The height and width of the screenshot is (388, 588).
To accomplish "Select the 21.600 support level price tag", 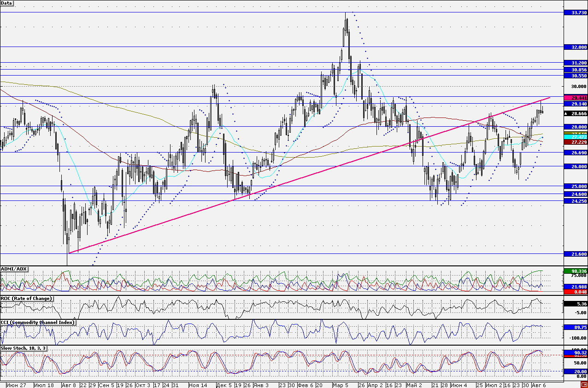I will (576, 254).
